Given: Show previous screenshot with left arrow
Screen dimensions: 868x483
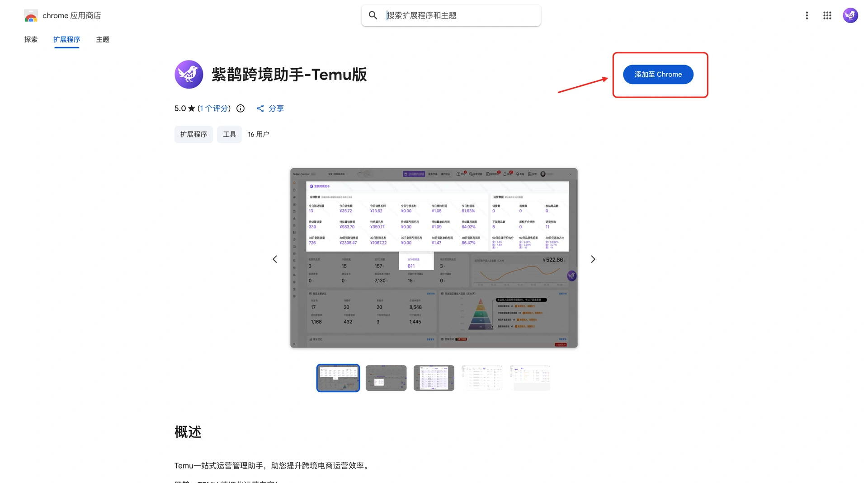Looking at the screenshot, I should click(x=275, y=259).
